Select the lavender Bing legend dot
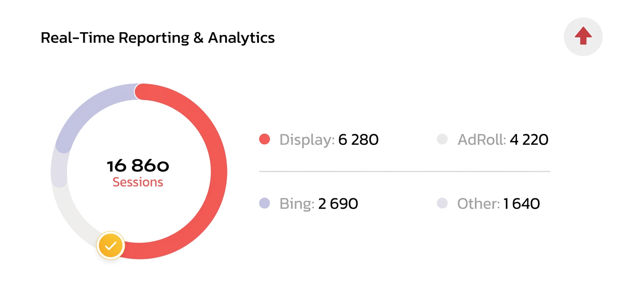 click(x=264, y=203)
